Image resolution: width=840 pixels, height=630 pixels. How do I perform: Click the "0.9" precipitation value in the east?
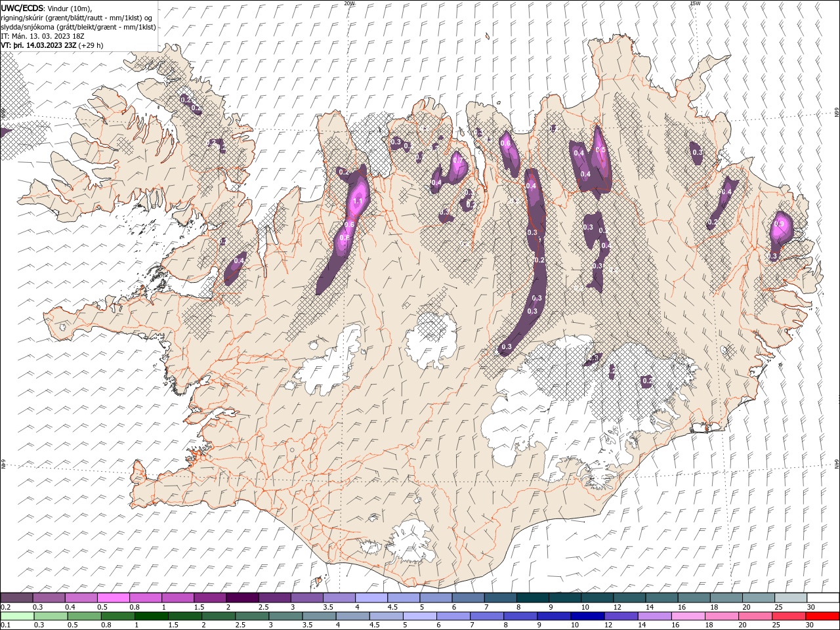point(779,224)
